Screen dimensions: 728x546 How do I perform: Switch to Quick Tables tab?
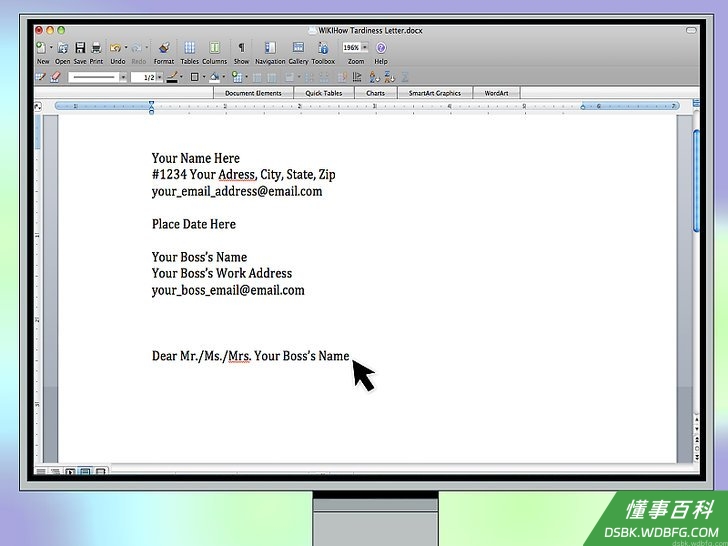(324, 93)
